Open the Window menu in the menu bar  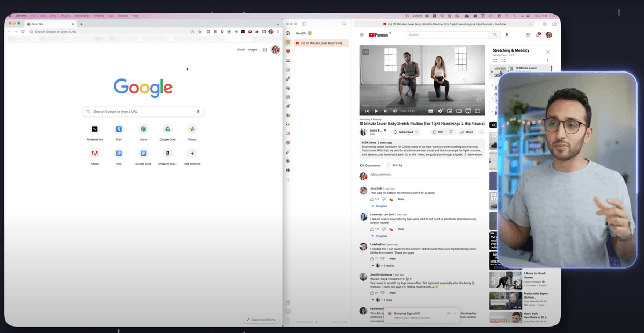[x=122, y=16]
